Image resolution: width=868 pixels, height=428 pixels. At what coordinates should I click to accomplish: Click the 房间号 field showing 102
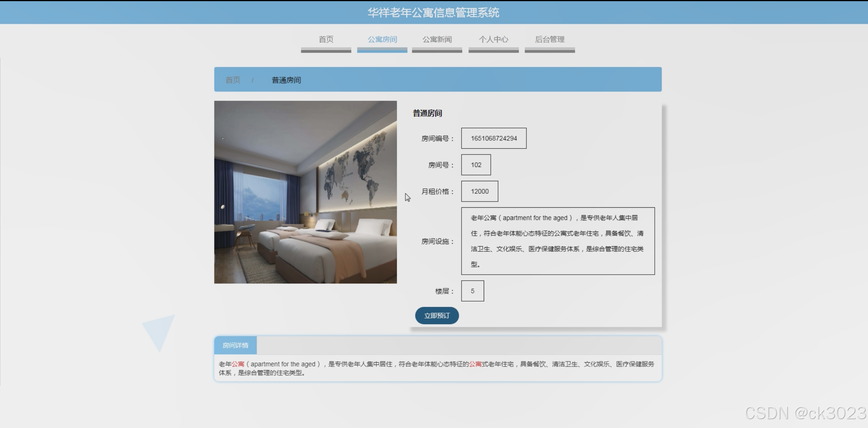tap(476, 165)
